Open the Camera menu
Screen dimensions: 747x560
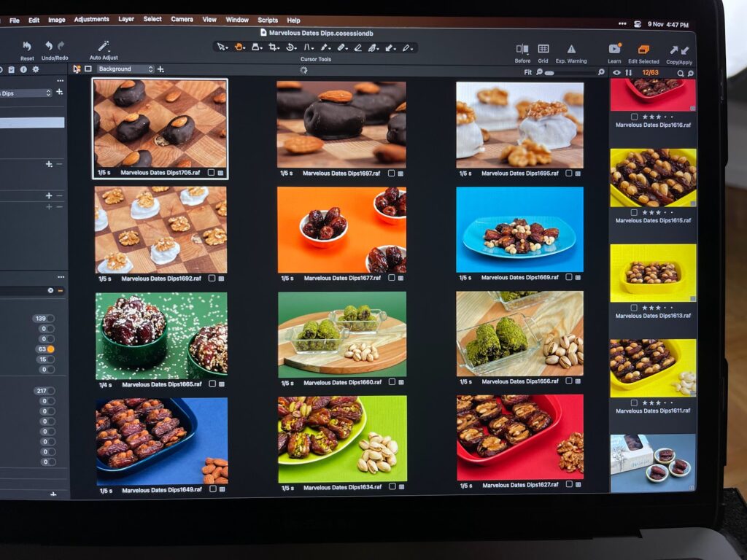182,20
